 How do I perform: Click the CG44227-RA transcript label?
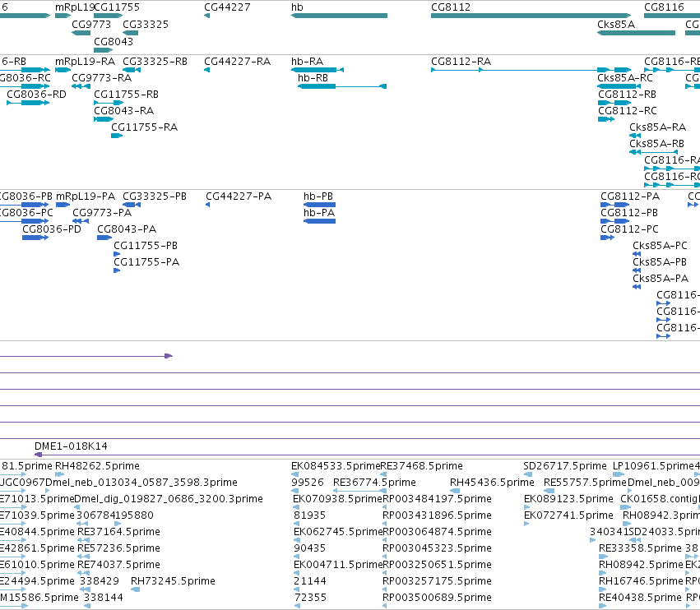(237, 62)
